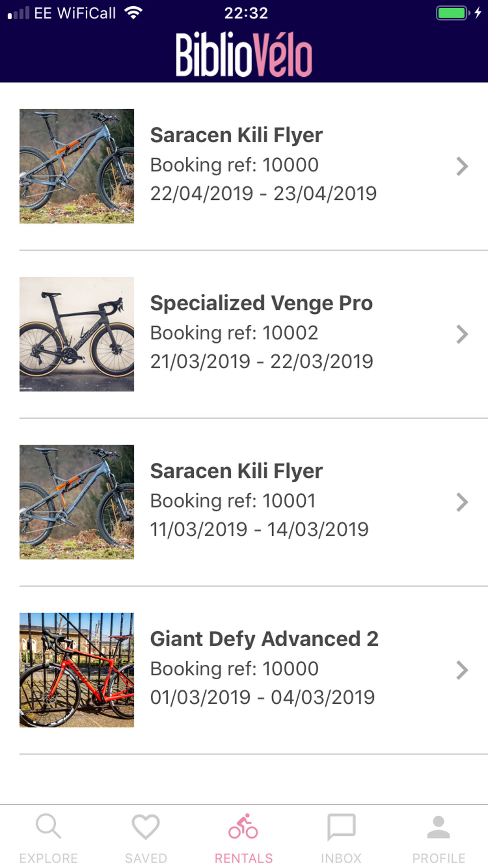The height and width of the screenshot is (868, 488).
Task: Tap the Saved heart icon
Action: tap(146, 826)
